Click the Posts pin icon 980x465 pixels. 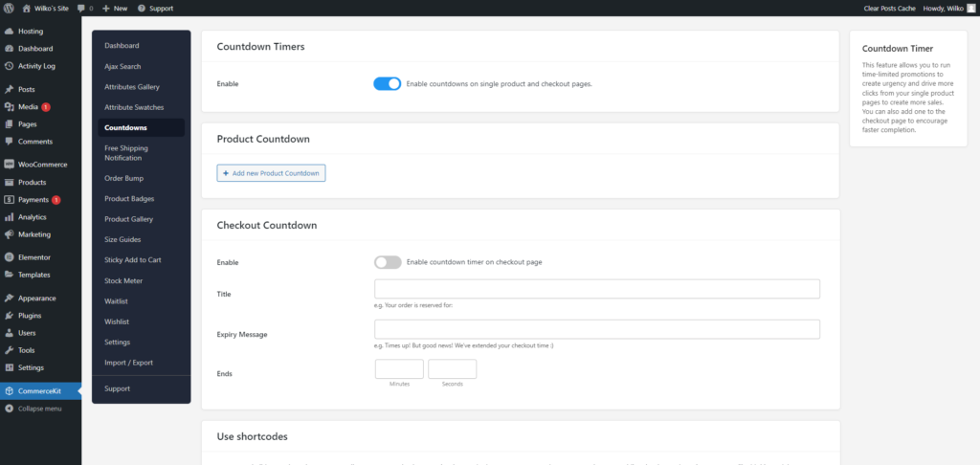tap(9, 89)
